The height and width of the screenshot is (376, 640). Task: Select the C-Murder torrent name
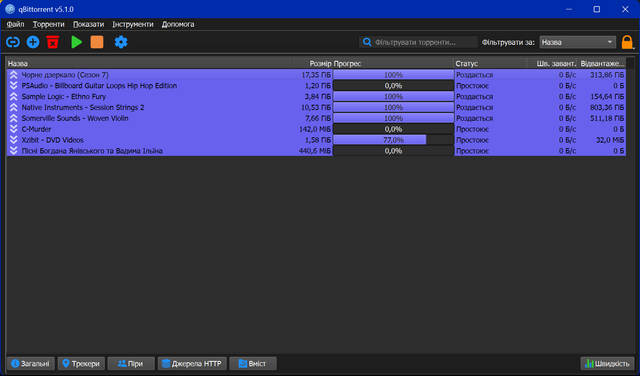coord(36,129)
